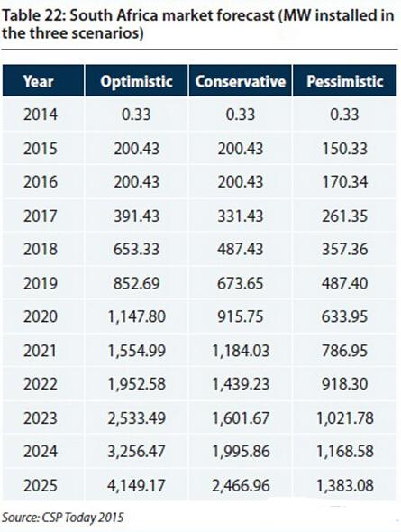Screen dimensions: 401x532
Task: Click optimistic value 653.33
Action: [x=136, y=249]
